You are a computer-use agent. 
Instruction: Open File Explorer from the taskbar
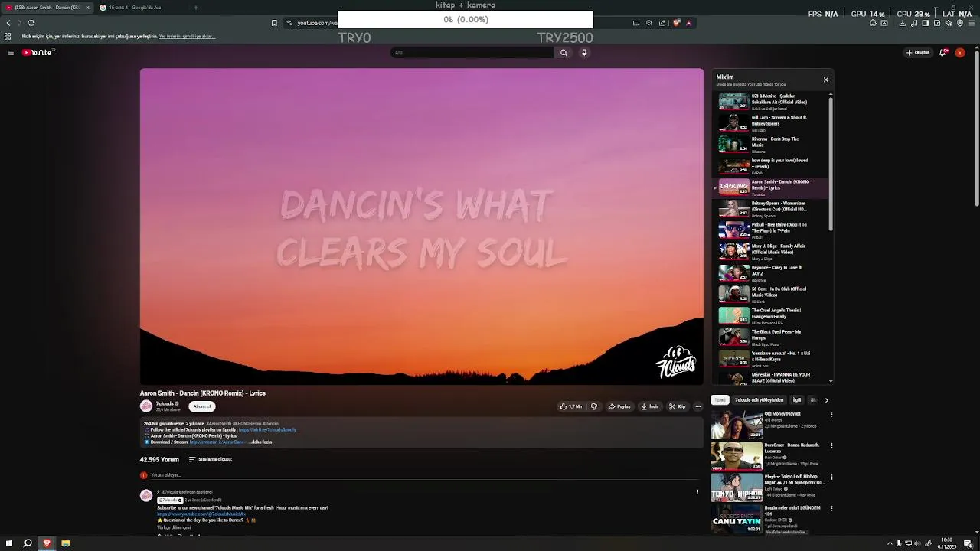click(66, 543)
